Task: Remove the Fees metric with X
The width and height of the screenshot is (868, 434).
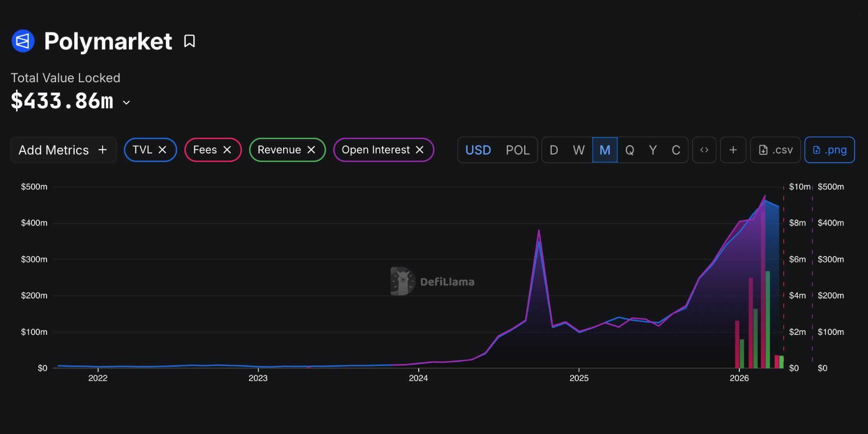Action: pyautogui.click(x=227, y=150)
